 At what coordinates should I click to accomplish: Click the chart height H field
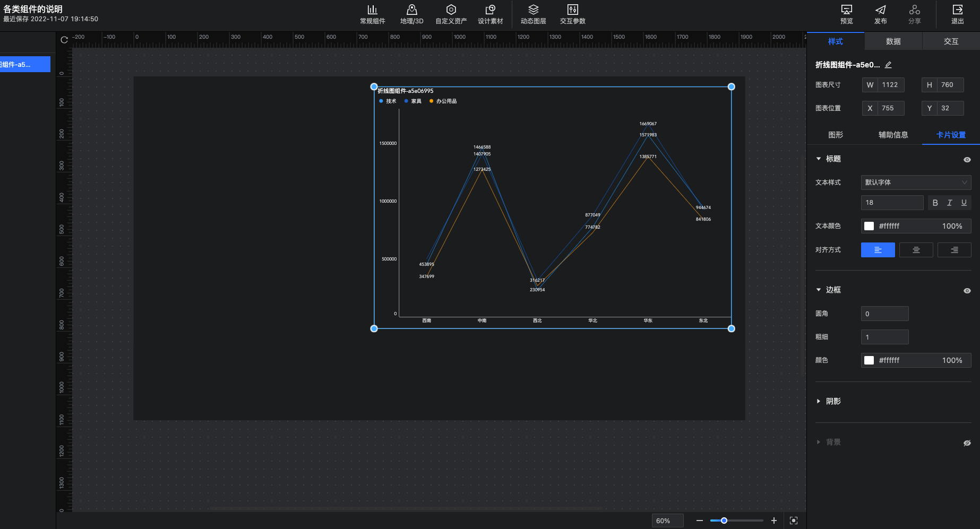(943, 85)
